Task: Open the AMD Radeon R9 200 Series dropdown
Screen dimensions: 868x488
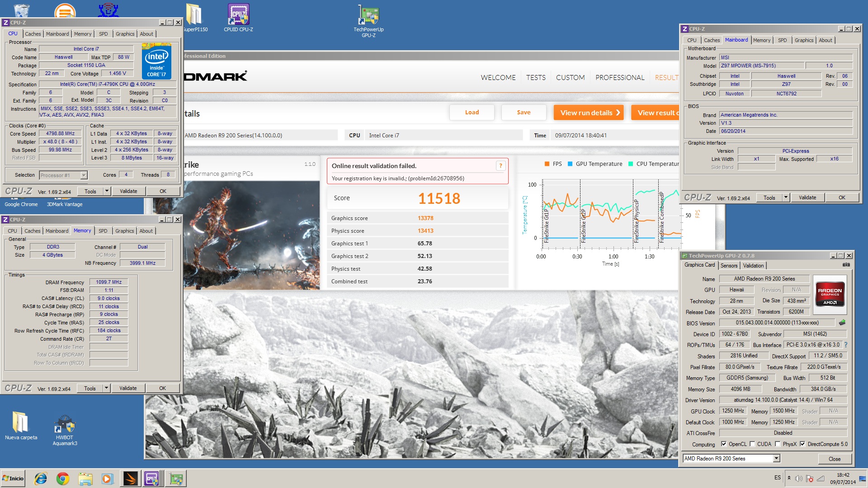Action: point(776,459)
